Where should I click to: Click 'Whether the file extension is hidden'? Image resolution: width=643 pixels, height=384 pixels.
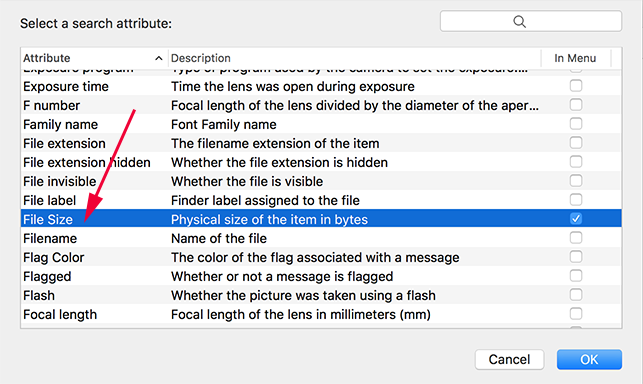pos(279,162)
